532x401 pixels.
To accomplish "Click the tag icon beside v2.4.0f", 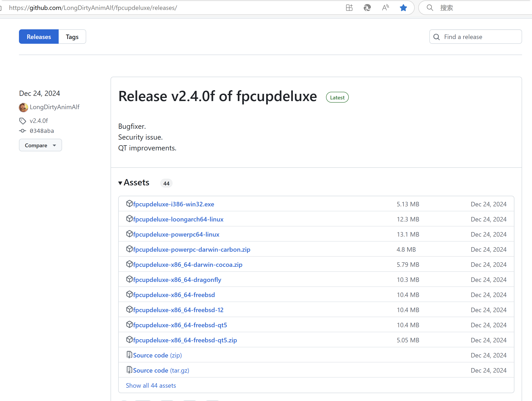I will pyautogui.click(x=23, y=121).
